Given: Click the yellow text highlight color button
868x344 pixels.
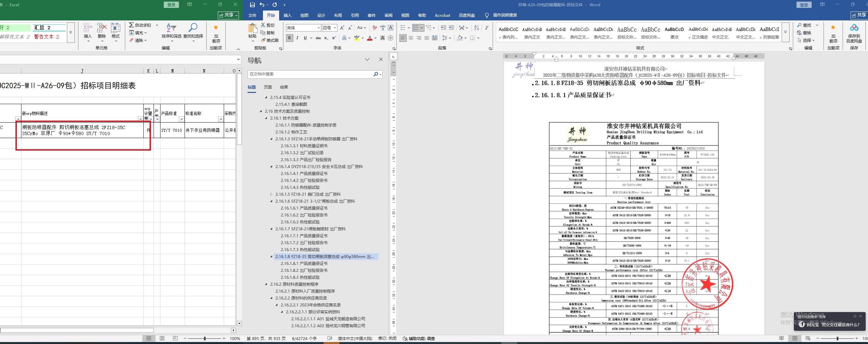Looking at the screenshot, I should click(357, 38).
